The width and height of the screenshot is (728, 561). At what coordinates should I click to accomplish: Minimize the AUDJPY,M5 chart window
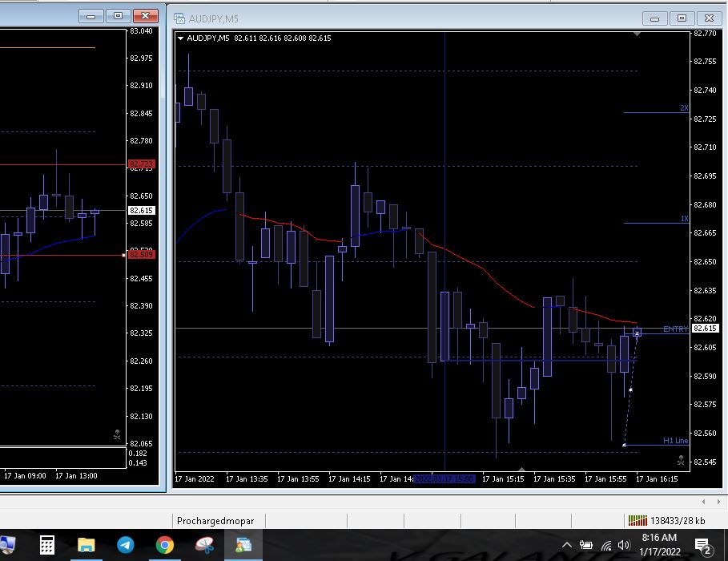pos(655,18)
